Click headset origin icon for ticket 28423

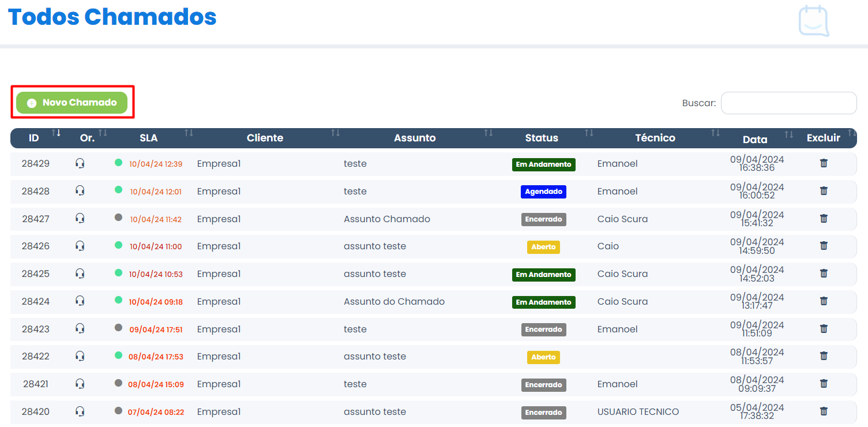pos(80,329)
